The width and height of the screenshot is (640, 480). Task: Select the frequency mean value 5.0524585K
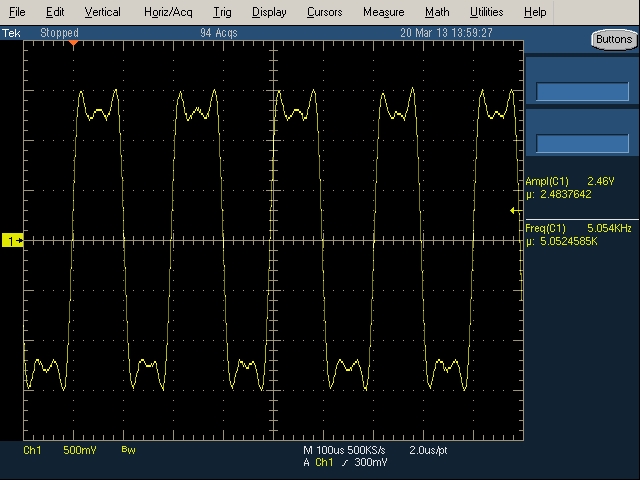569,241
